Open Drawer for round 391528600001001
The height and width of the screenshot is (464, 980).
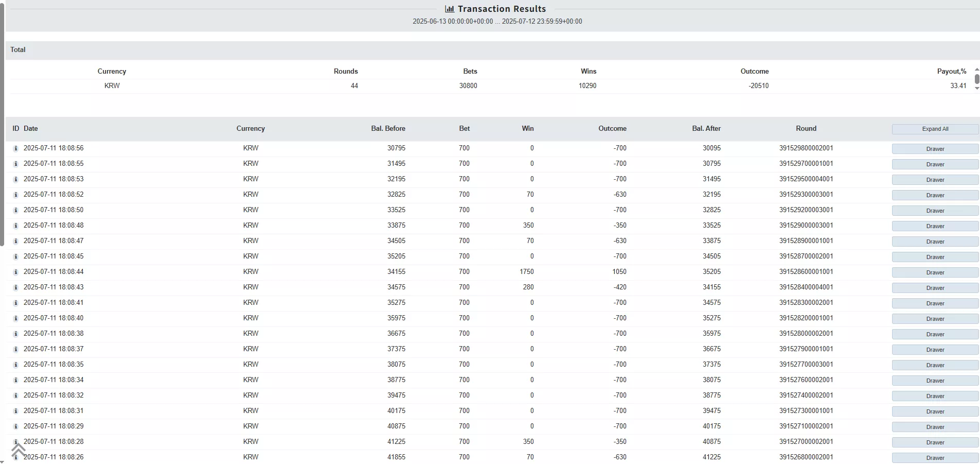click(x=935, y=272)
